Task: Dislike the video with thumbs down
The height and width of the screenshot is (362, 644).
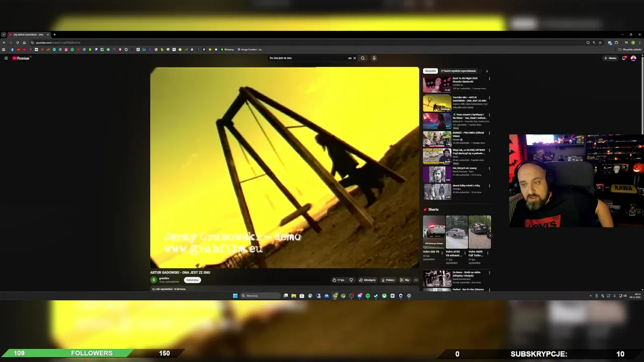Action: [351, 280]
